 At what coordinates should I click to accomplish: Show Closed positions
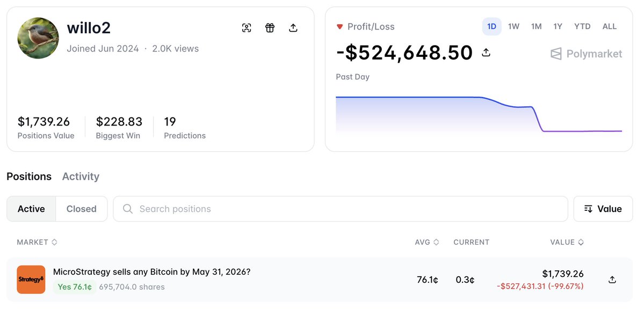point(81,209)
